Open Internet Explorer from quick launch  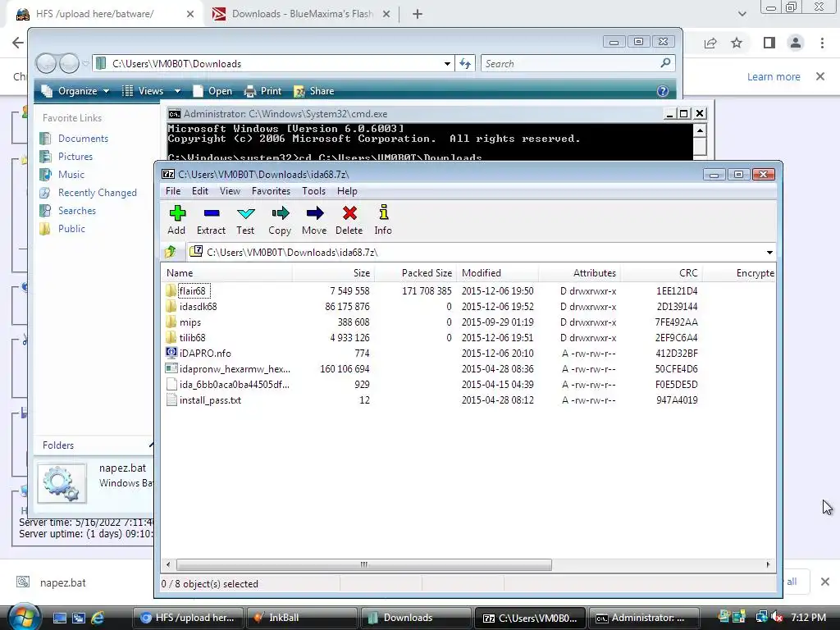click(97, 618)
